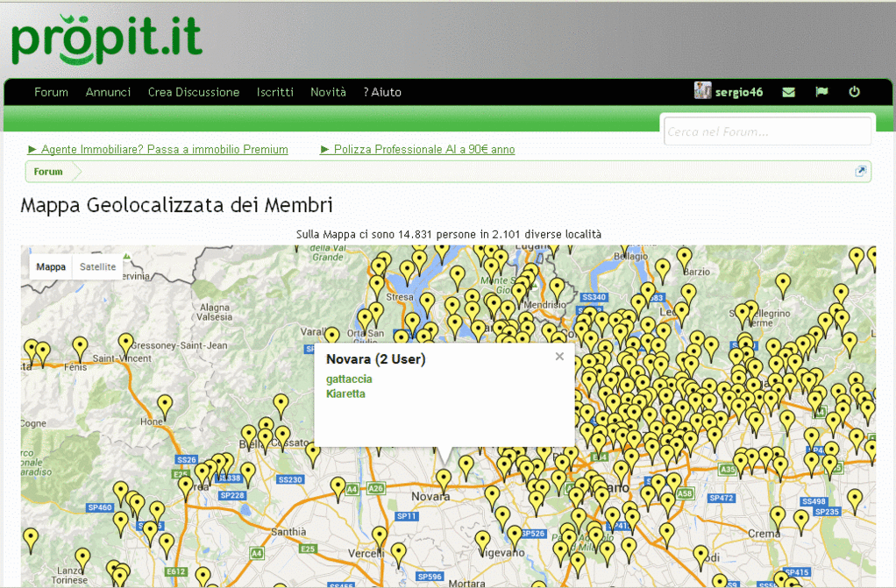Switch map to Satellite view
896x588 pixels.
click(97, 267)
